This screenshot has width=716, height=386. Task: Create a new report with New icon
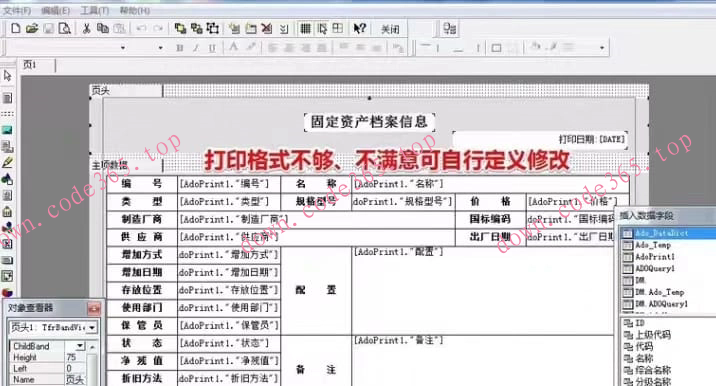coord(16,28)
